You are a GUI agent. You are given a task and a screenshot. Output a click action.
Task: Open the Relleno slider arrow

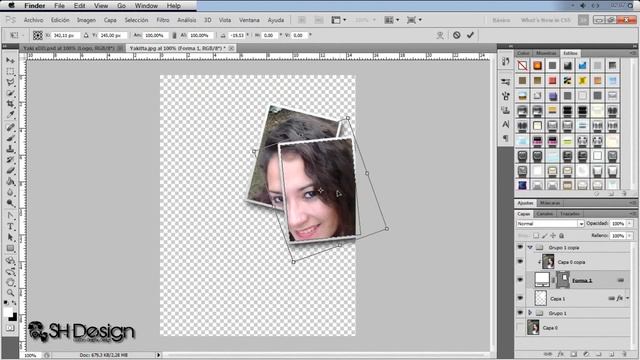coord(630,236)
